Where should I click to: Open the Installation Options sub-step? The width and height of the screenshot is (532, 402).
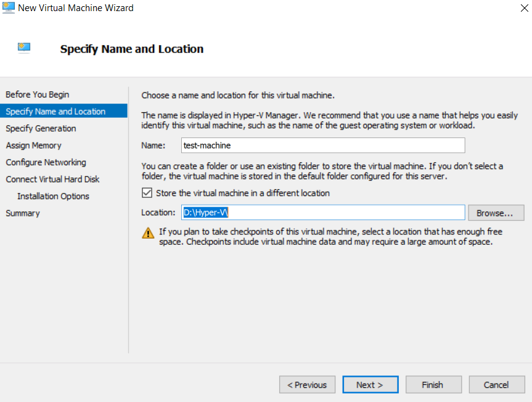click(x=53, y=196)
